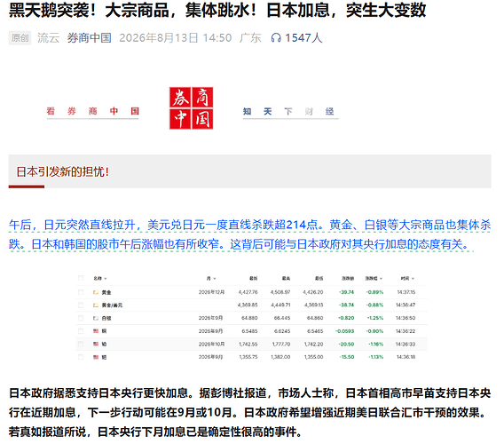Image resolution: width=504 pixels, height=444 pixels.
Task: Open the 时间 column dropdown arrow
Action: pos(413,279)
